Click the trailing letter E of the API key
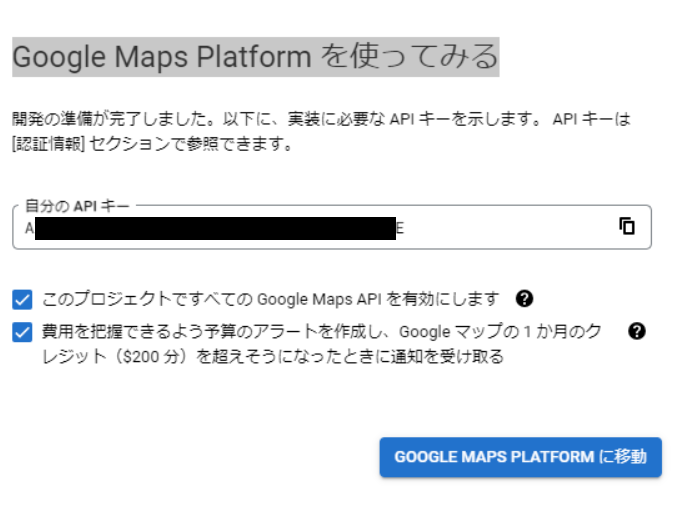 401,228
